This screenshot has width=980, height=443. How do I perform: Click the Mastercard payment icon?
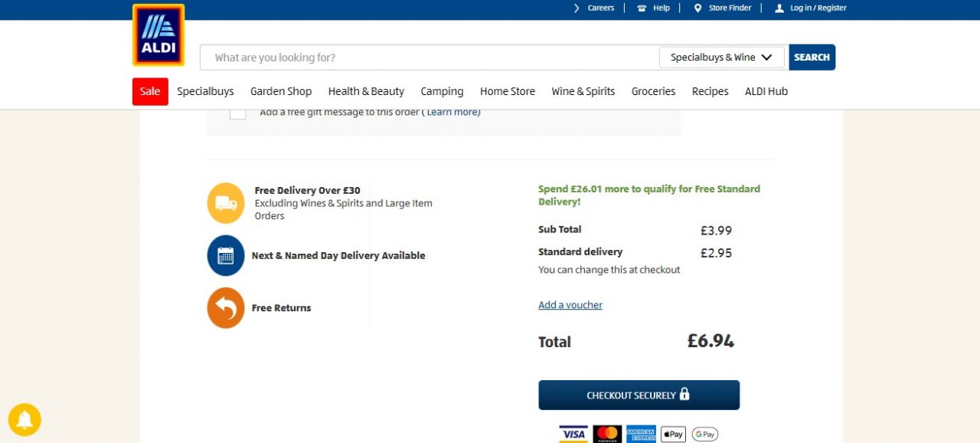click(607, 434)
